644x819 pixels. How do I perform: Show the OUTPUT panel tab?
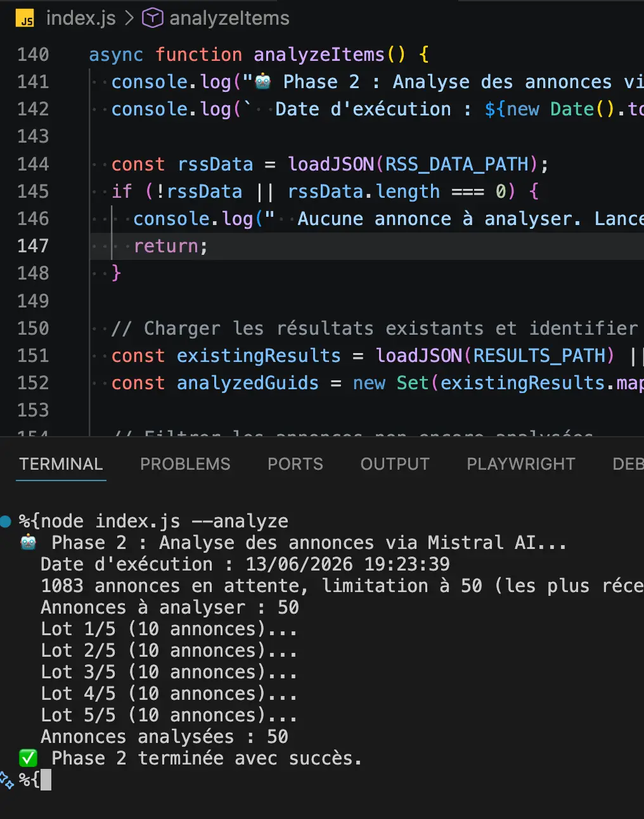[x=395, y=464]
